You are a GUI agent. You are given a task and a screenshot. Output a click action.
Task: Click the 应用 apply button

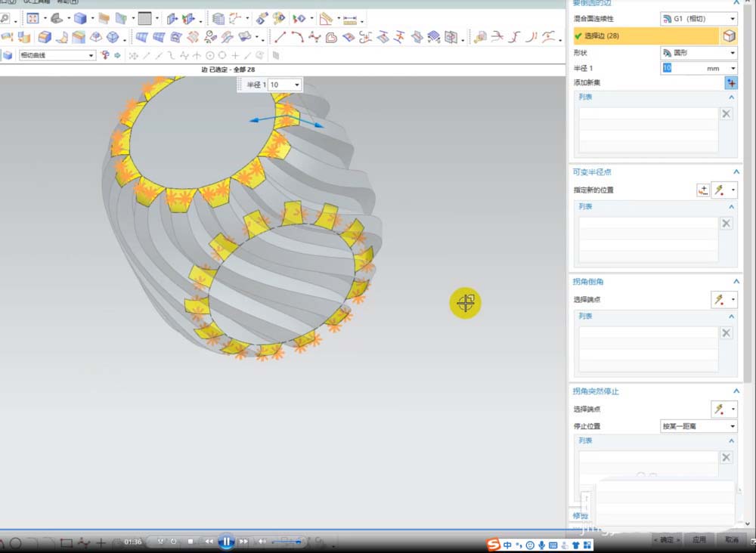[699, 540]
